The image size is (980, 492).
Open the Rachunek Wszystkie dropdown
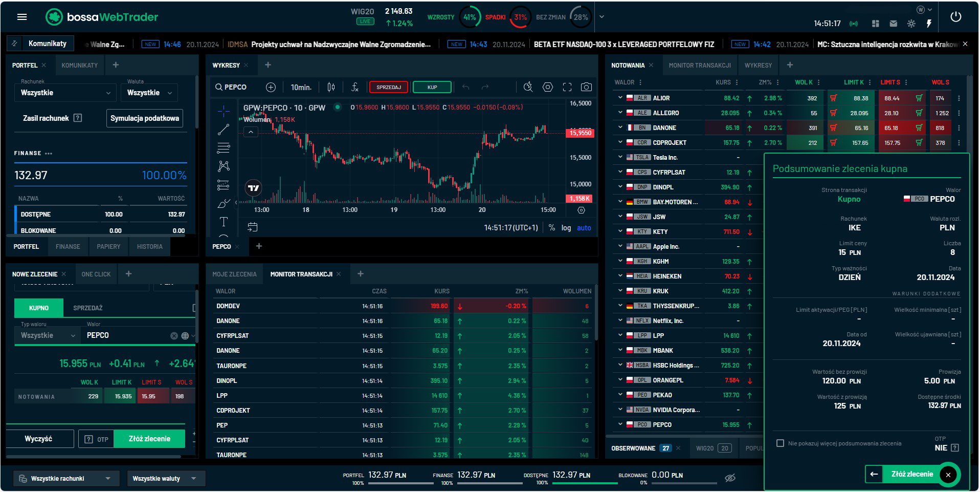[x=65, y=93]
